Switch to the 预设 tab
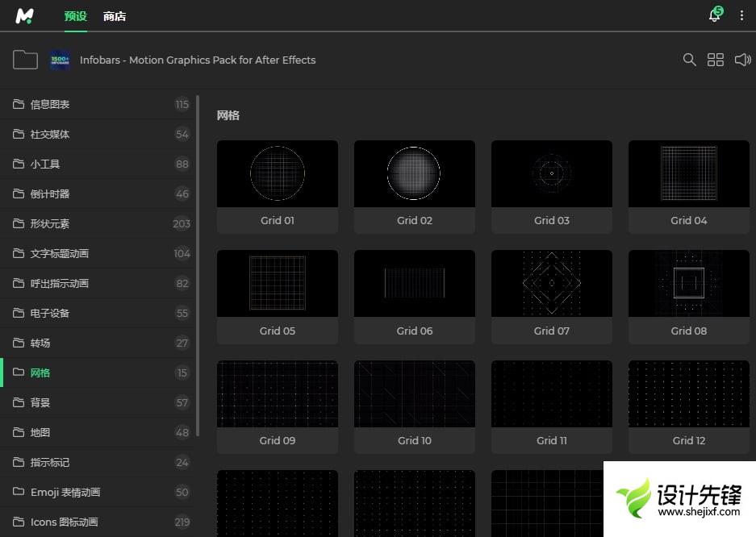 point(75,16)
